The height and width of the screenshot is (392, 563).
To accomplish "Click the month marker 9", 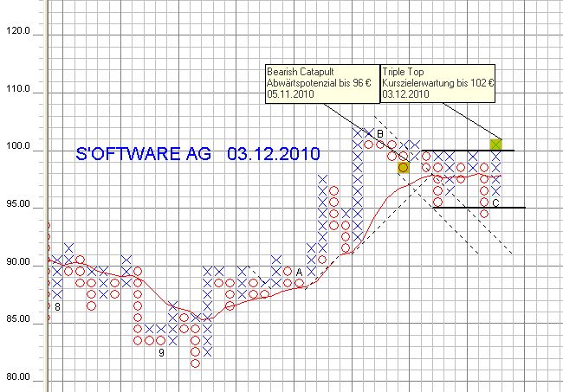I will [161, 353].
